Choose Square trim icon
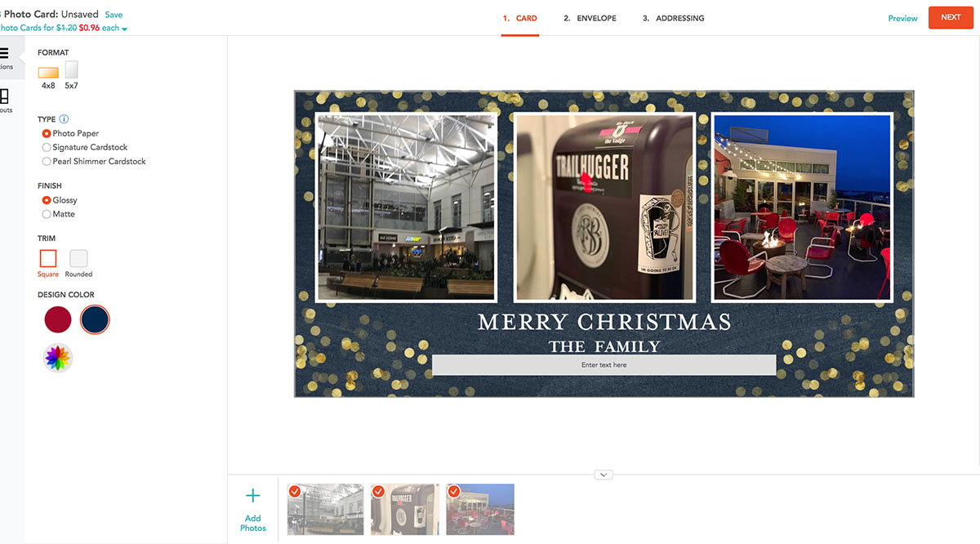This screenshot has width=980, height=544. point(48,258)
